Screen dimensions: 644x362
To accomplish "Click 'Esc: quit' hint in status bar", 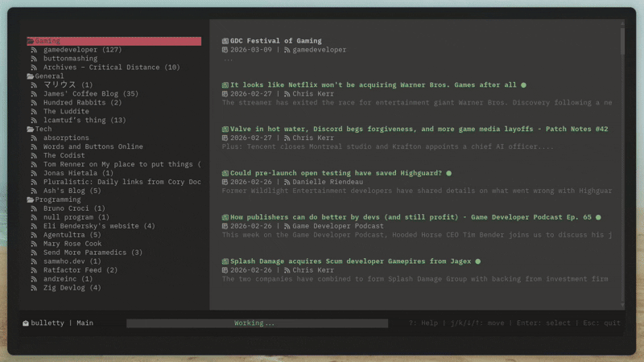I will (601, 323).
